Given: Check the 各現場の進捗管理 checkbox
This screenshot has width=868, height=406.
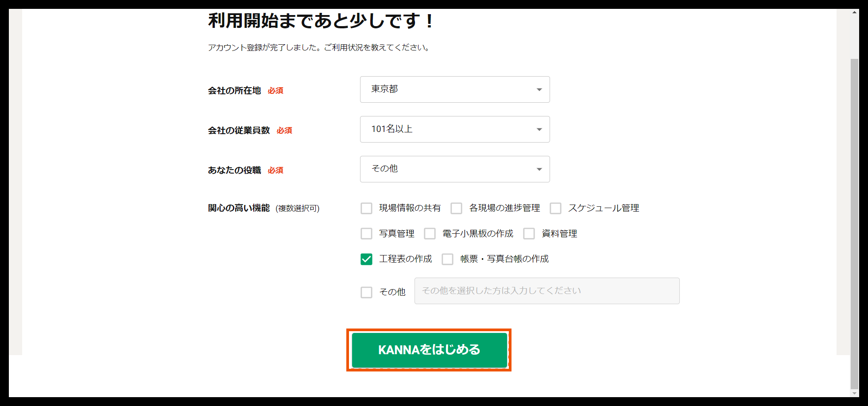Looking at the screenshot, I should 456,208.
